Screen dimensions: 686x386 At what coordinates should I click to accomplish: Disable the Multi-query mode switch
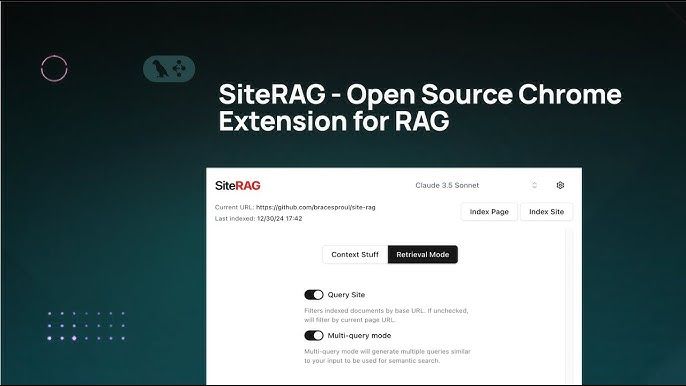[x=314, y=335]
